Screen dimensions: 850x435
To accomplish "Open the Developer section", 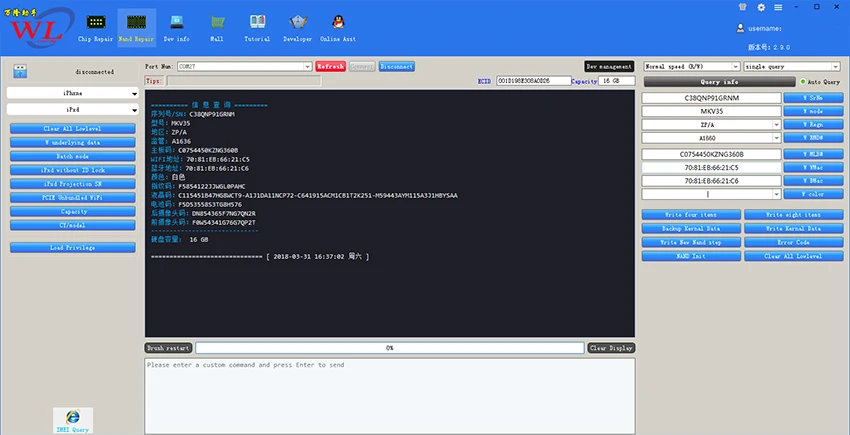I will pos(298,28).
